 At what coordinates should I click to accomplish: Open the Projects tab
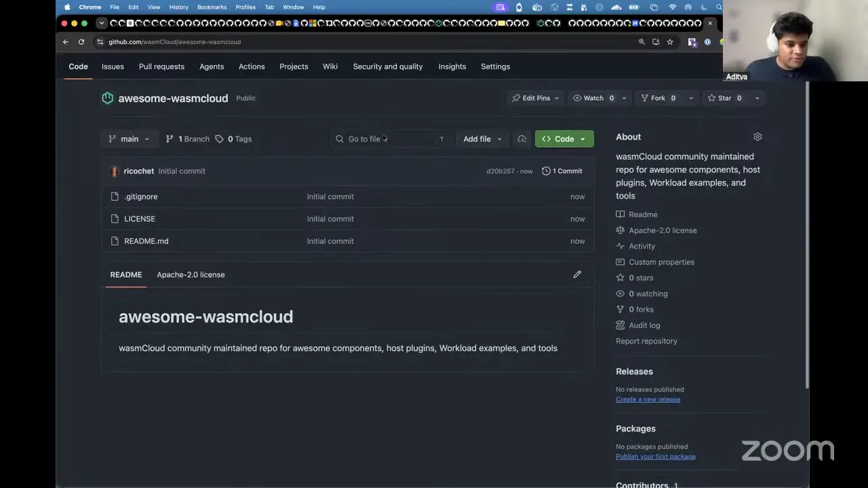coord(294,66)
